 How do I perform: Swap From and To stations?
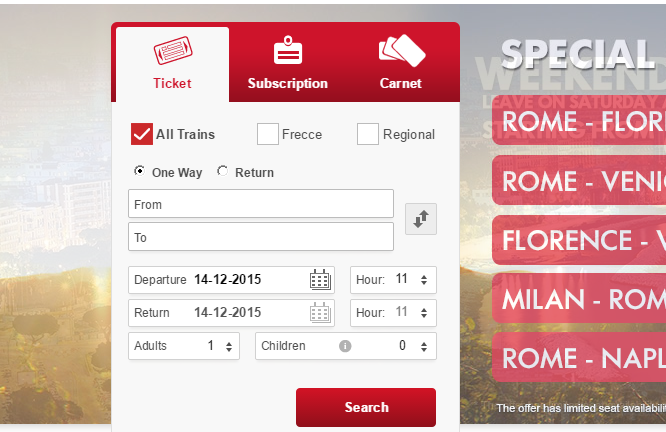click(421, 219)
